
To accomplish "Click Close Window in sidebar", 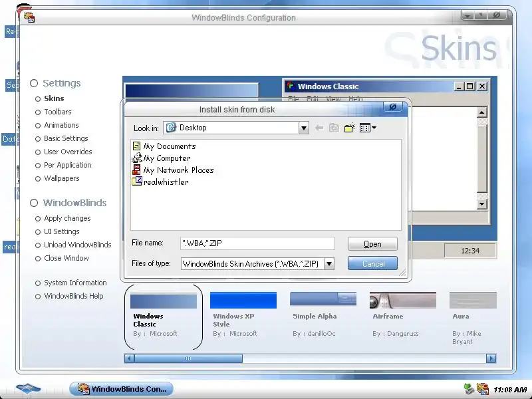I will (66, 258).
